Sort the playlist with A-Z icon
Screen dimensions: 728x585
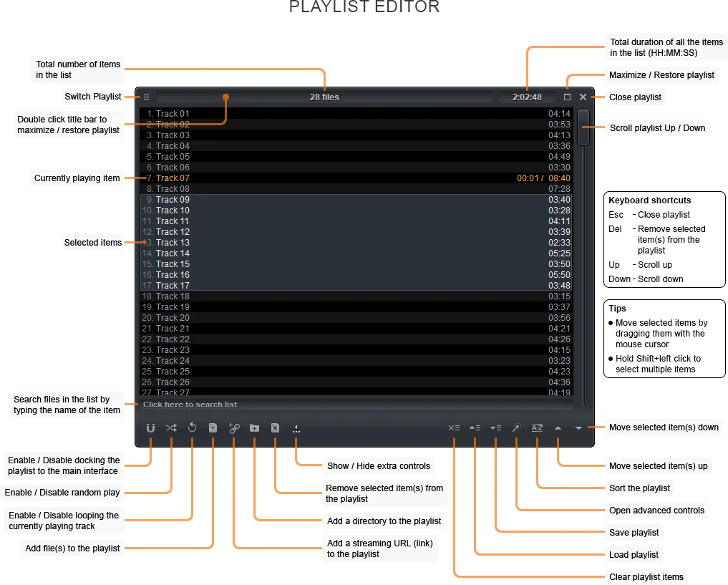(537, 428)
